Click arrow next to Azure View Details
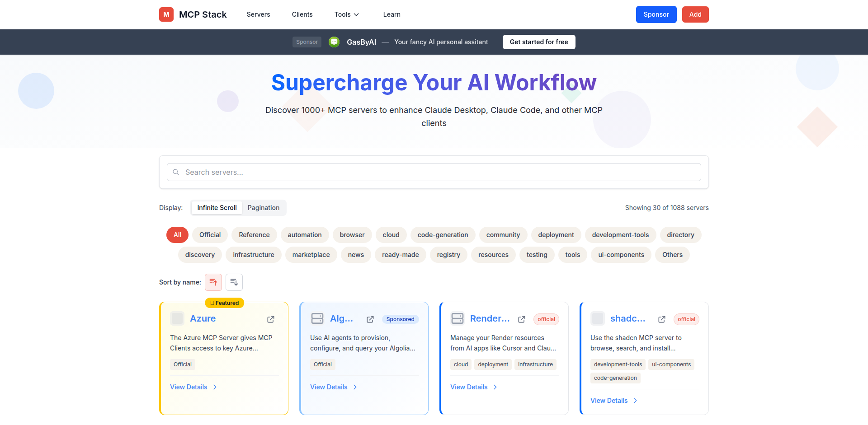 pyautogui.click(x=215, y=387)
